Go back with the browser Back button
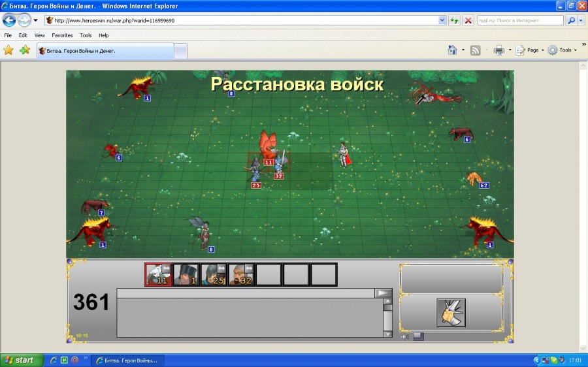The image size is (588, 367). pos(9,20)
